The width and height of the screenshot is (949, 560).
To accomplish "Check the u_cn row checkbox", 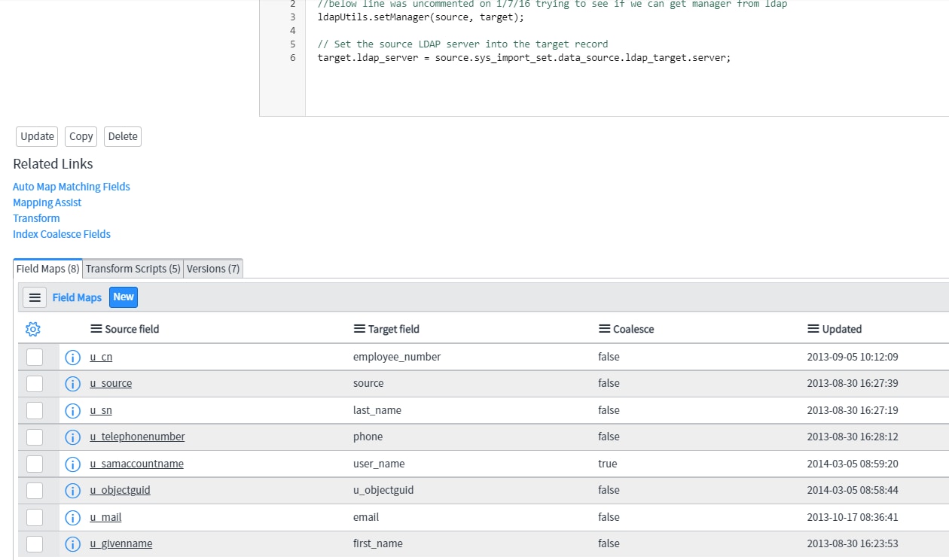I will click(35, 357).
